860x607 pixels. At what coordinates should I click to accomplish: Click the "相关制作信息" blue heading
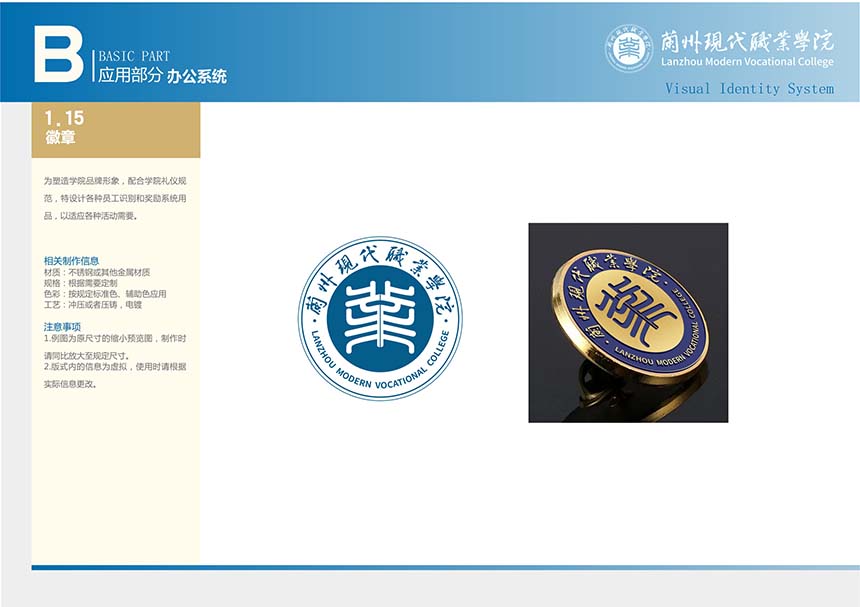pos(71,261)
